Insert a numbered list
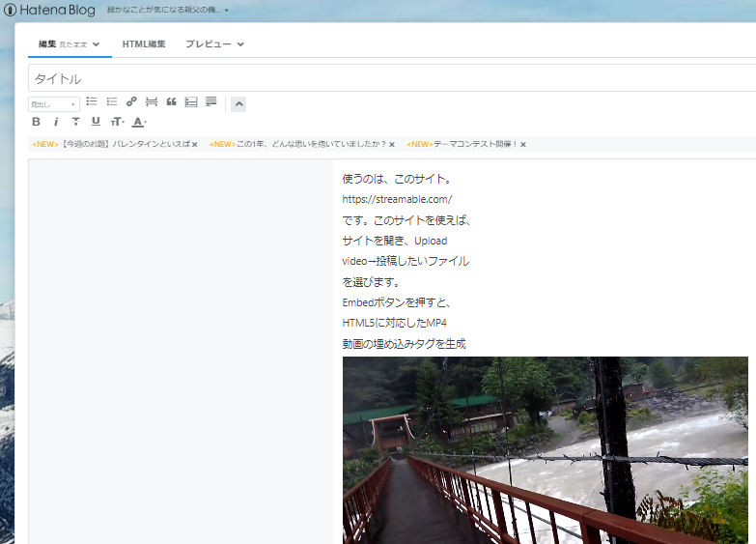 click(x=112, y=101)
